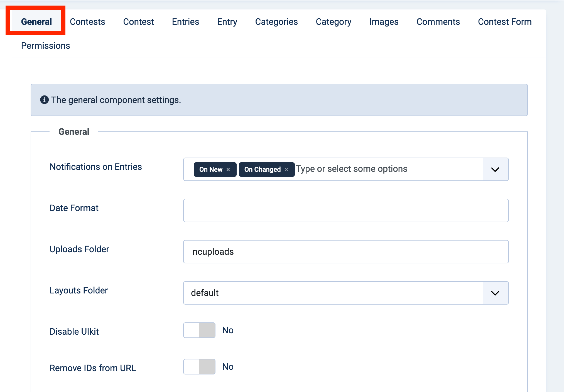
Task: Click the empty Date Format input field
Action: tap(346, 210)
